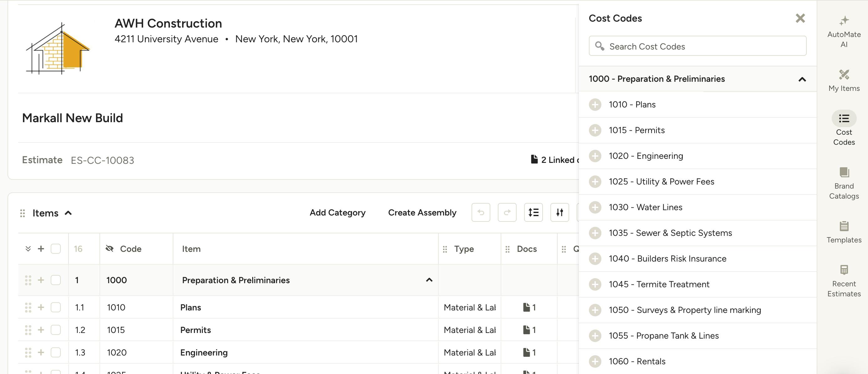The image size is (868, 374).
Task: Toggle Code column visibility eye icon
Action: tap(109, 249)
